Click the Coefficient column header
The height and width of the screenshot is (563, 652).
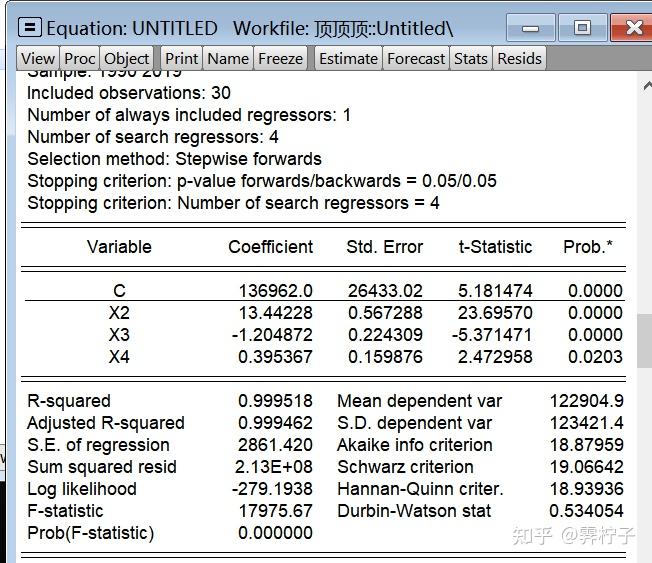(271, 247)
